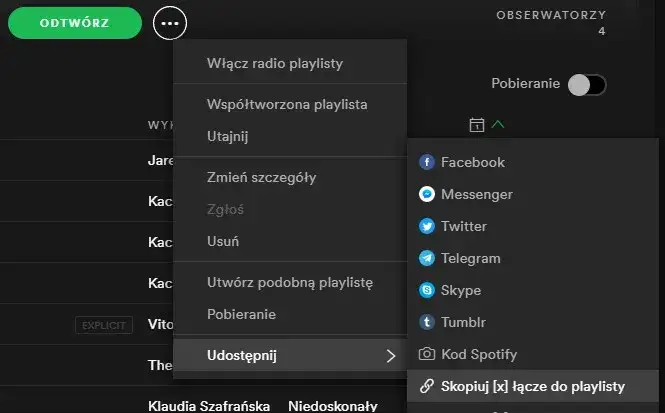Share via the Twitter label

pos(464,226)
